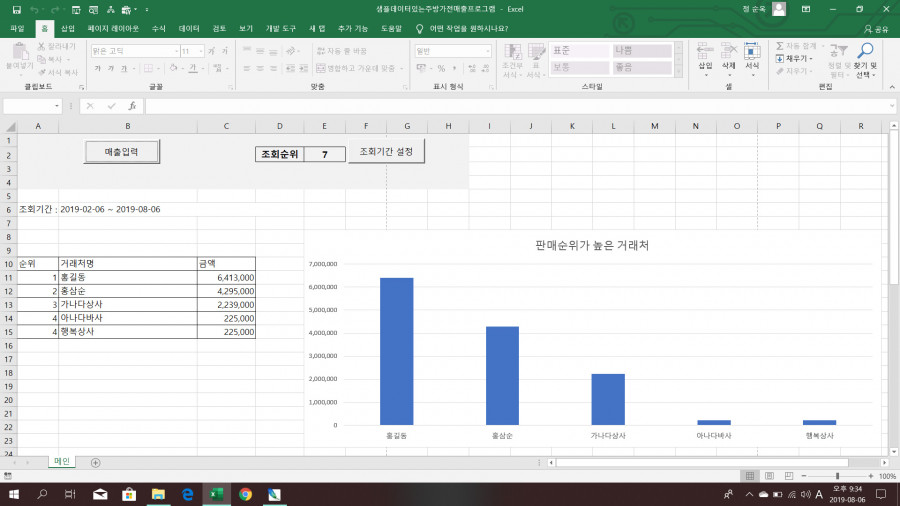Click the Format cells (서식) icon

752,52
